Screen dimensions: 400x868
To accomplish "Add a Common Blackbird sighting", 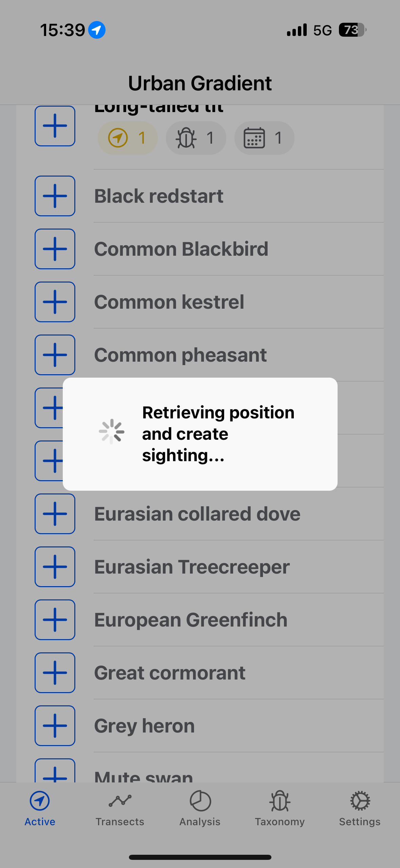I will pyautogui.click(x=55, y=249).
